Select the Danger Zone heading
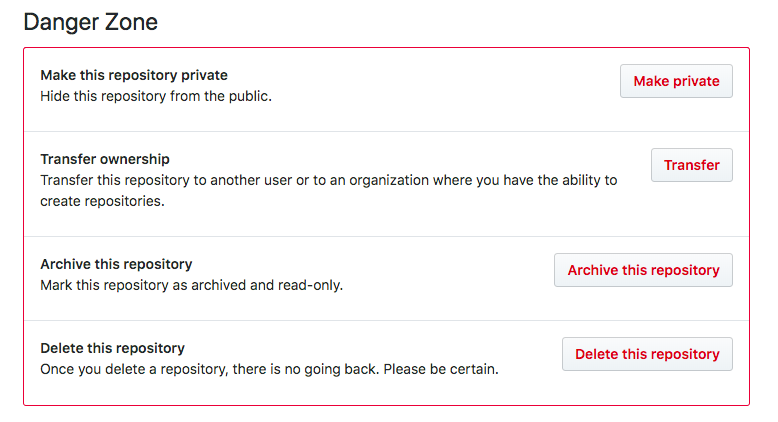Screen dimensions: 778x422 (90, 22)
